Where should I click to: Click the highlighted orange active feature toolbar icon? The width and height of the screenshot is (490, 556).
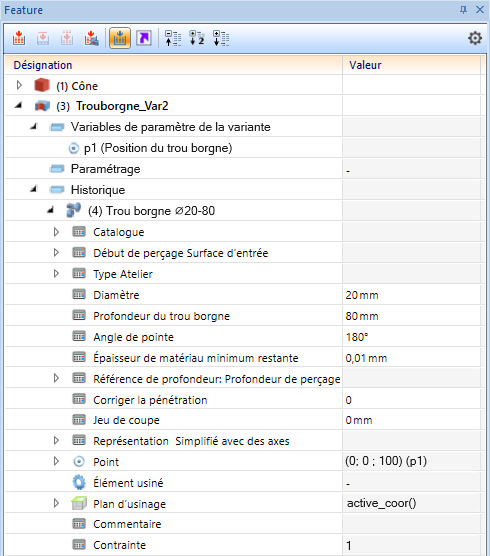[x=120, y=38]
